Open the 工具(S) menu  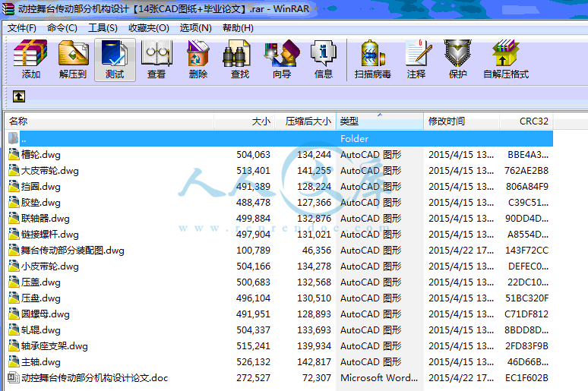pos(103,28)
